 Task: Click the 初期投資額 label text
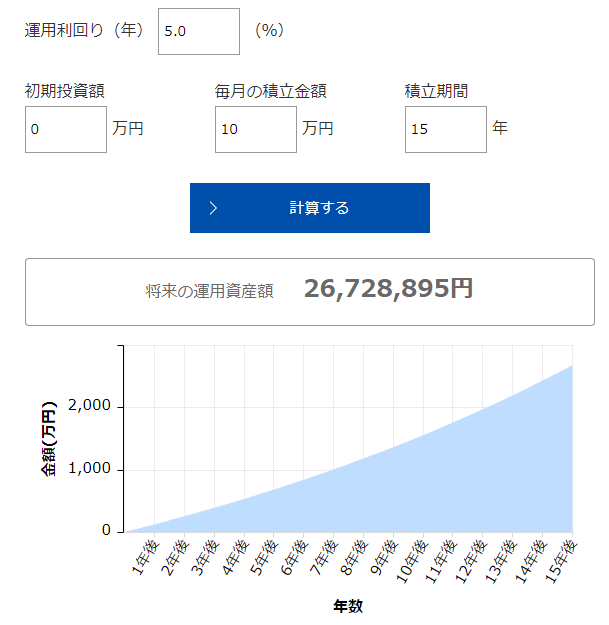[x=65, y=91]
